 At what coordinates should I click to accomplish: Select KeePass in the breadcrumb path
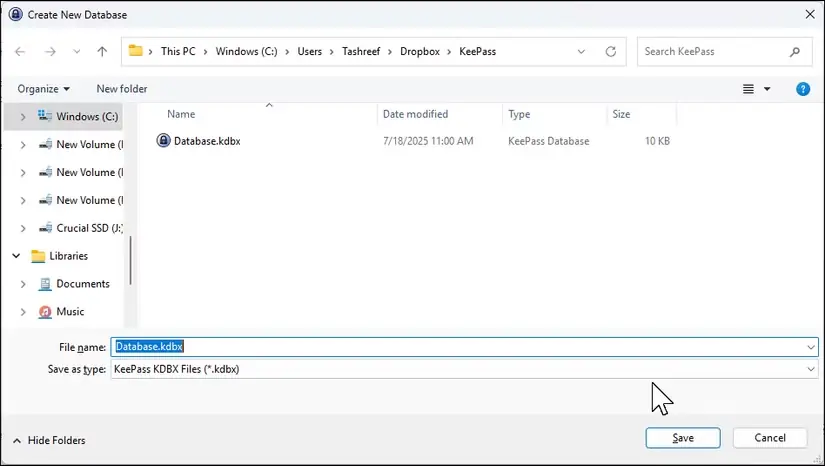pyautogui.click(x=477, y=52)
